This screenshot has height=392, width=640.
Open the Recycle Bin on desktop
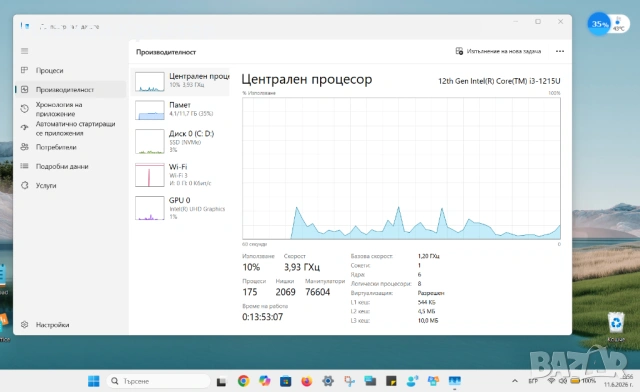click(616, 327)
